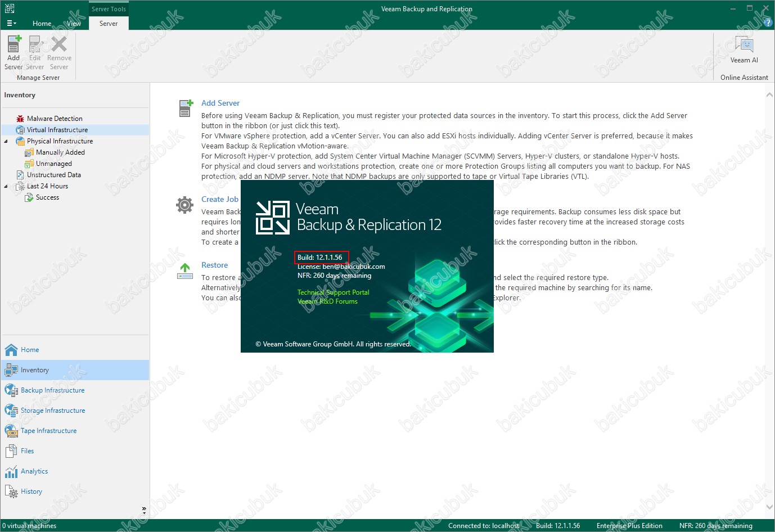Click 'Connected to: localhost' in status bar
The image size is (775, 532).
(x=484, y=526)
